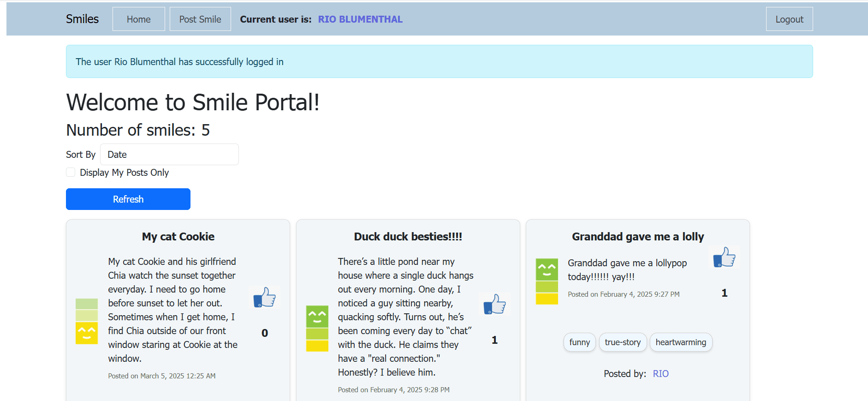Click the Granddad gave me a lolly title
This screenshot has height=401, width=868.
pyautogui.click(x=638, y=237)
